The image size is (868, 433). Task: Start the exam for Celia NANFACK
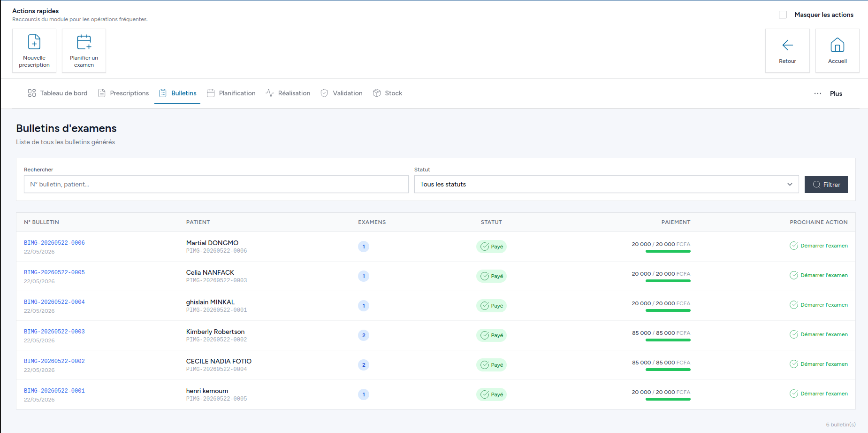click(819, 275)
